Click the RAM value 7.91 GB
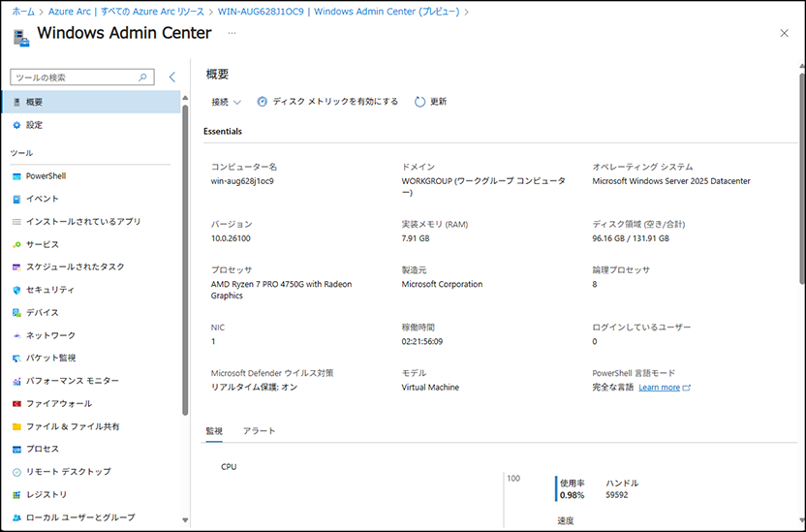 [416, 238]
